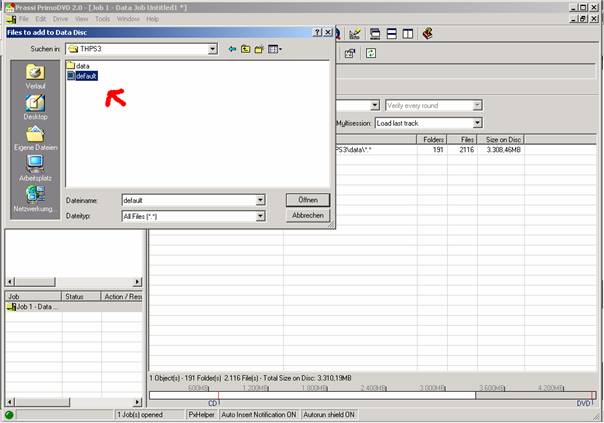Open the view menu icon in dialog

tap(274, 48)
